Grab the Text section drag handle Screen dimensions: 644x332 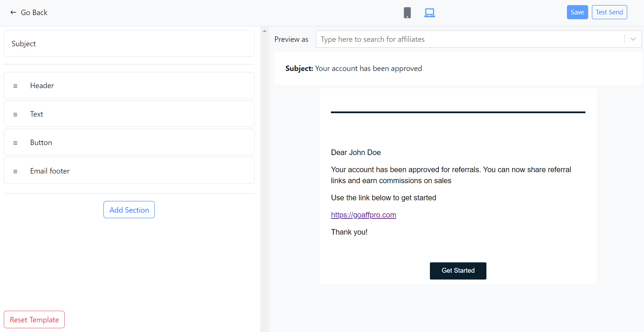[15, 115]
